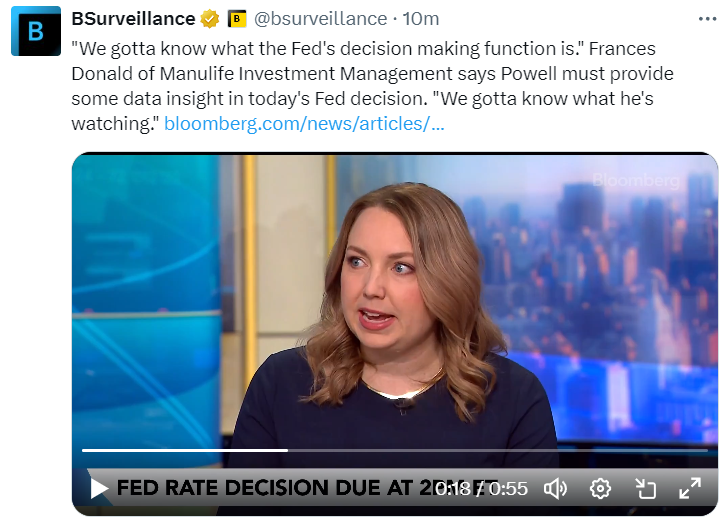
Task: Enable picture-in-picture mode
Action: coord(645,488)
